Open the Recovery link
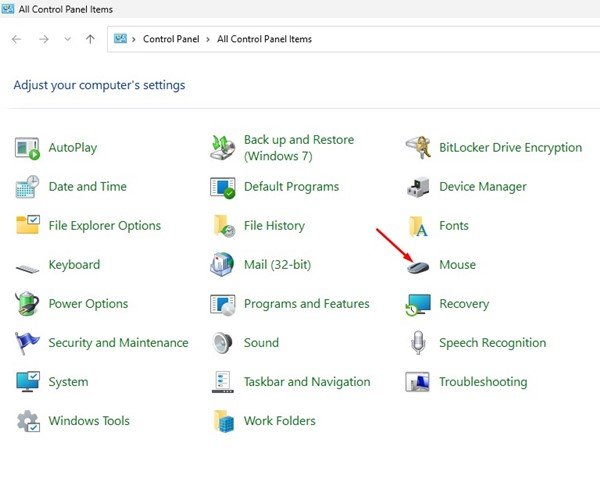 [x=464, y=304]
